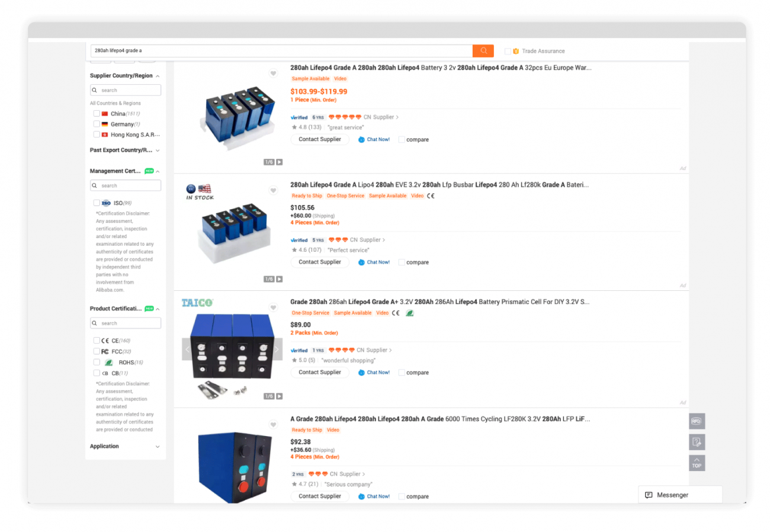The height and width of the screenshot is (532, 770).
Task: Focus the Product Certification search field
Action: 126,323
